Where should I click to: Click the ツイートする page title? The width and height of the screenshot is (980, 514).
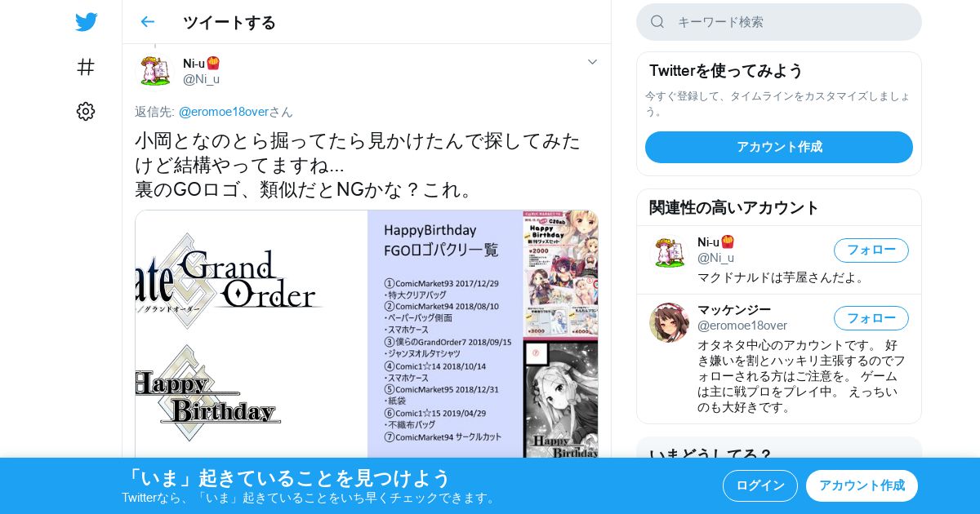(x=229, y=22)
